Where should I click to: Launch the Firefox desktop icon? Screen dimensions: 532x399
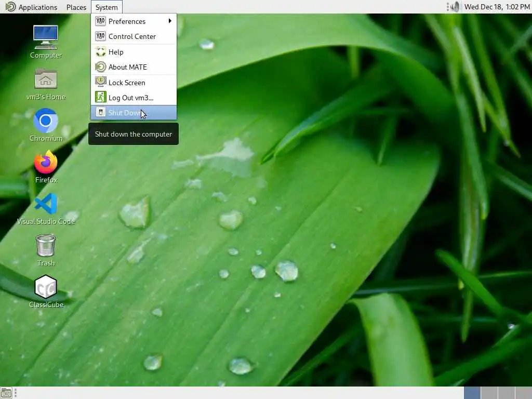coord(46,162)
